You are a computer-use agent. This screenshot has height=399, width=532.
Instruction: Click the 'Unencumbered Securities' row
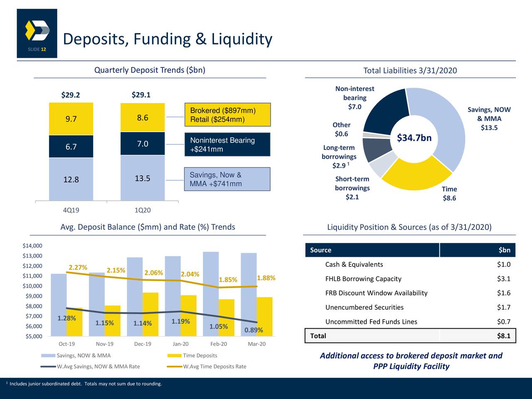pyautogui.click(x=410, y=308)
